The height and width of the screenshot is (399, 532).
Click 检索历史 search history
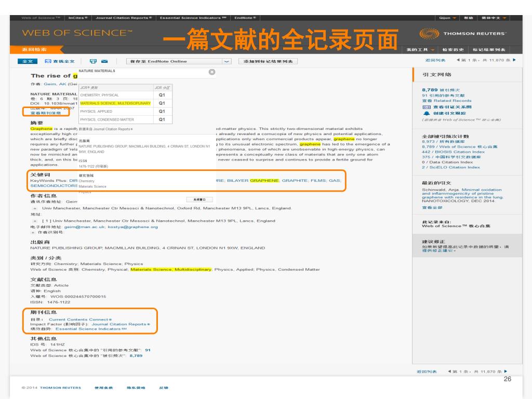point(453,49)
